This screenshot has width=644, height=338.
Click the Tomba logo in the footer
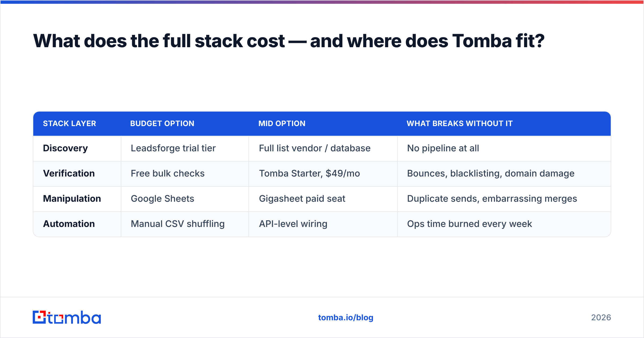pos(67,317)
